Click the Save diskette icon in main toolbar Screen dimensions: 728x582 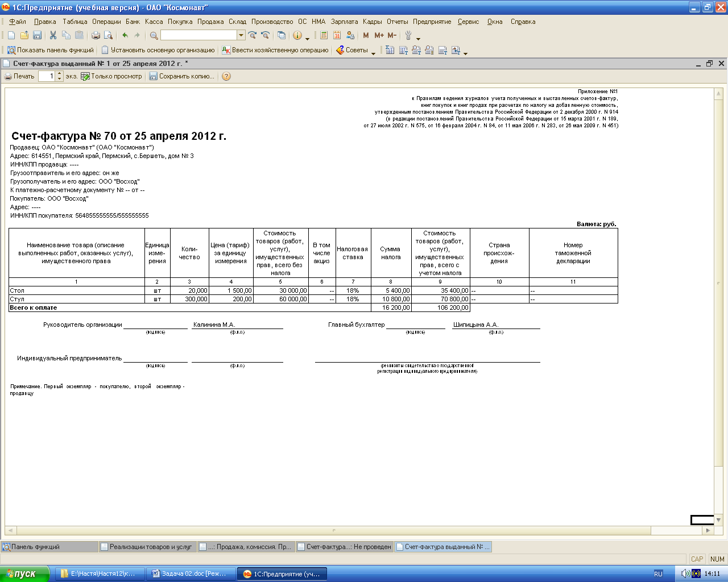tap(38, 35)
